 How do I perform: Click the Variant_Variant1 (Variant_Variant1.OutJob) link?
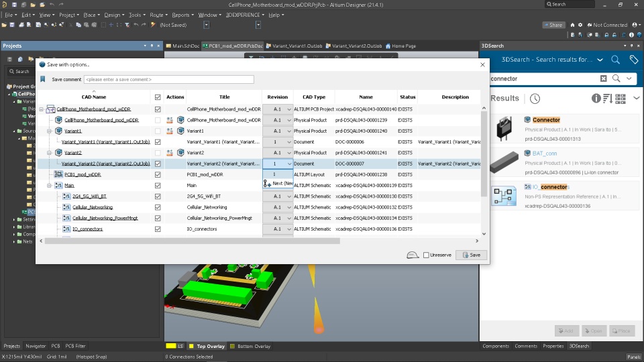[105, 142]
